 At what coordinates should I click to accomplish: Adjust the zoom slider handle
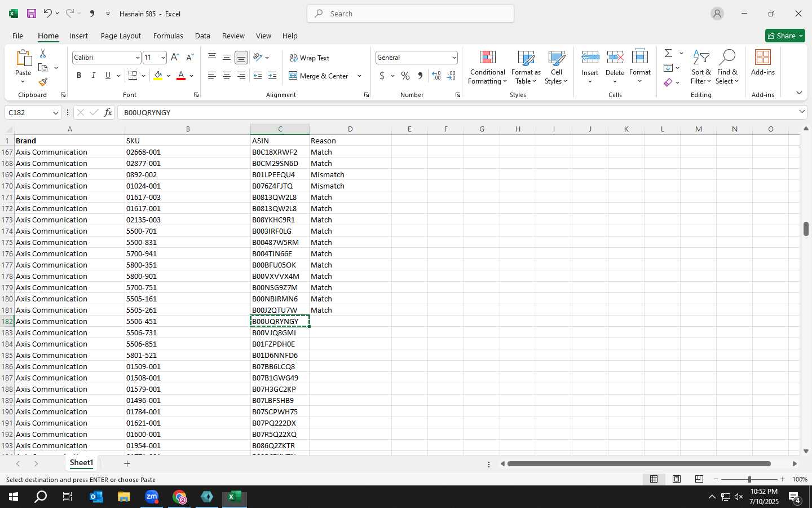[749, 479]
